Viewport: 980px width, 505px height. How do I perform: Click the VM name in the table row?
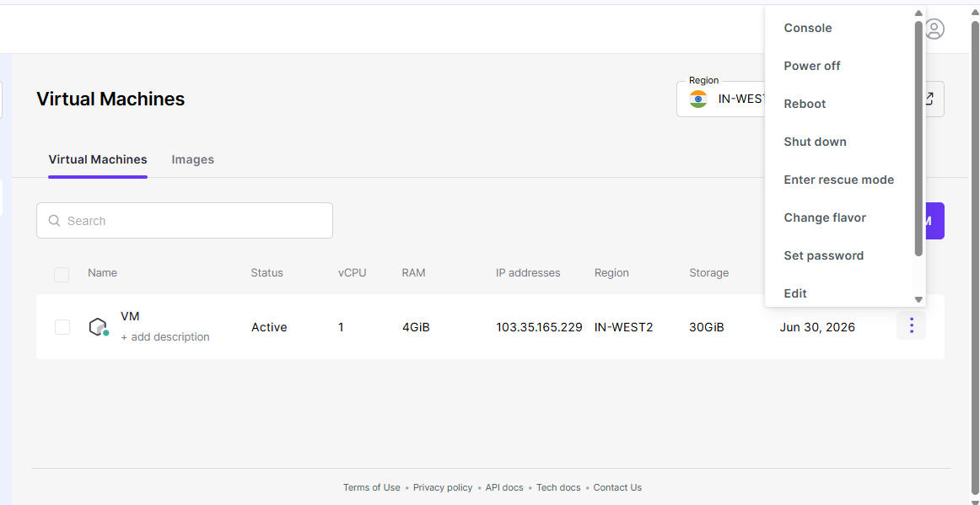coord(130,317)
